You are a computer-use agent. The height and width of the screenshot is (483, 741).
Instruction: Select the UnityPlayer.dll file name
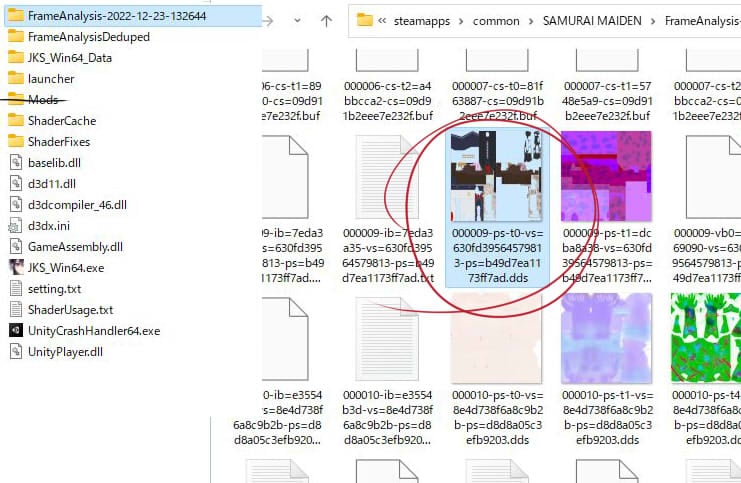click(65, 352)
